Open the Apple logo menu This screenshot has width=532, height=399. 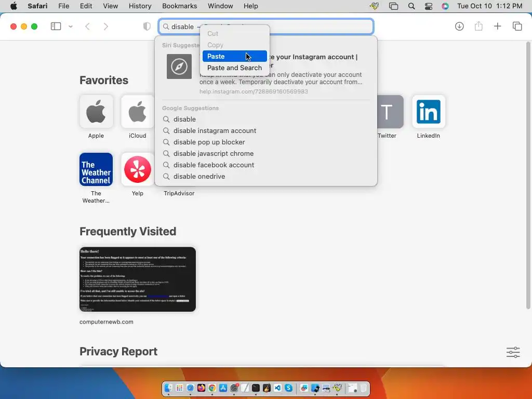pyautogui.click(x=14, y=6)
